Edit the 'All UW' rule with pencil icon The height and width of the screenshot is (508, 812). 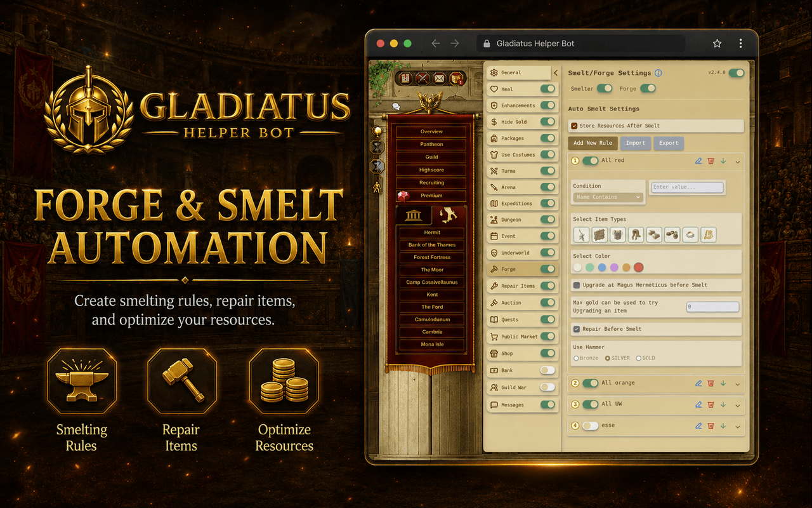(698, 404)
